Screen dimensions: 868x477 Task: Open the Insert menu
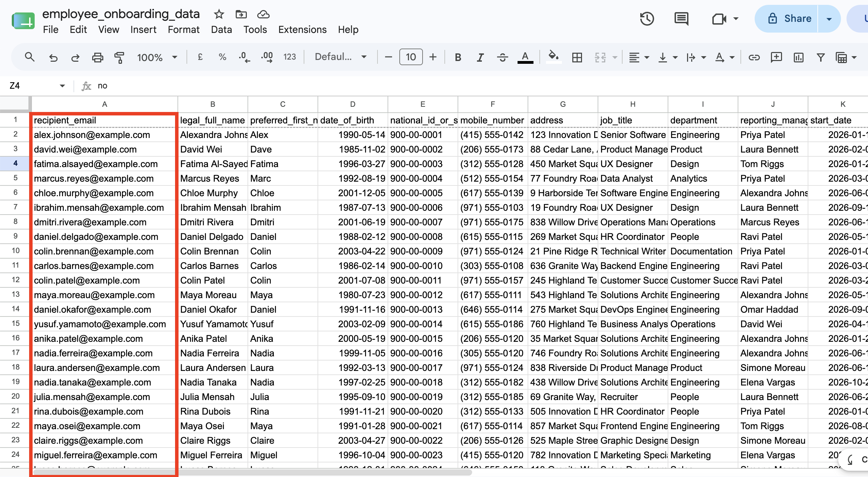143,30
